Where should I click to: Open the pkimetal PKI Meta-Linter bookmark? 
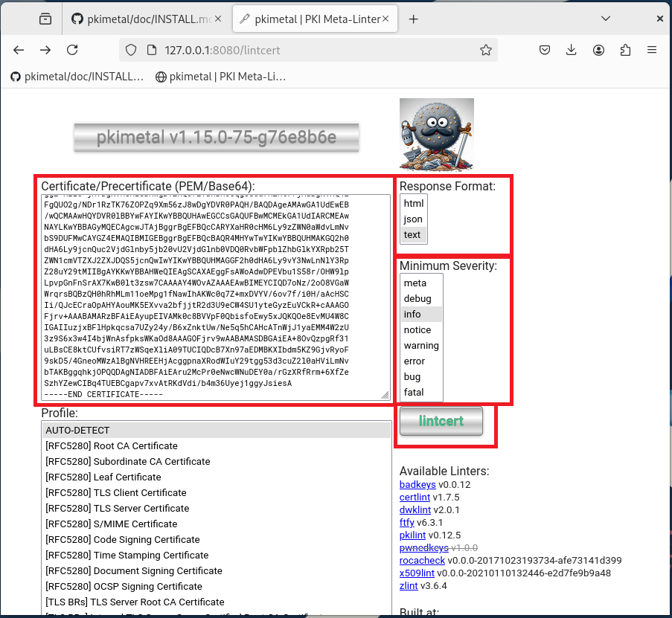pos(221,76)
